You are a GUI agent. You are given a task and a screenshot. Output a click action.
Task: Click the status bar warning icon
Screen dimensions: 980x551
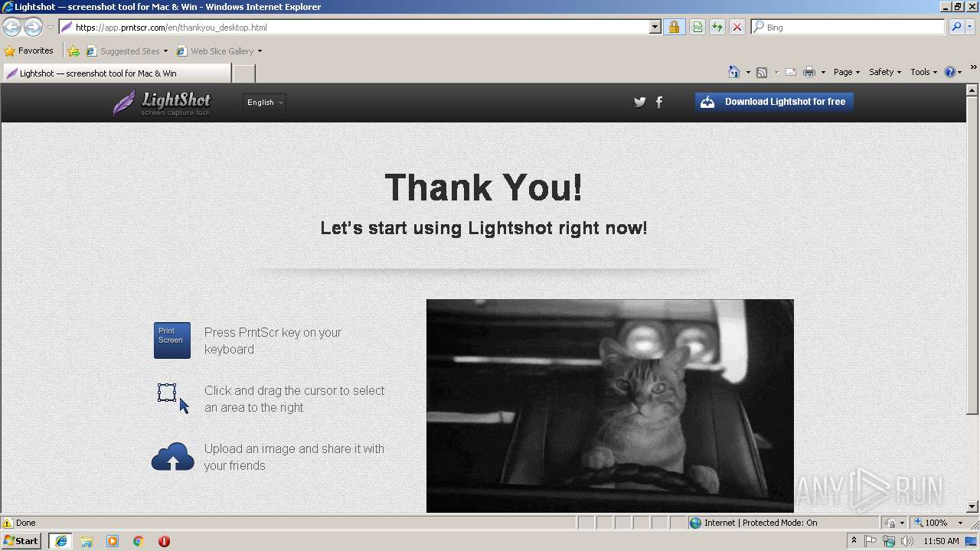tap(8, 523)
